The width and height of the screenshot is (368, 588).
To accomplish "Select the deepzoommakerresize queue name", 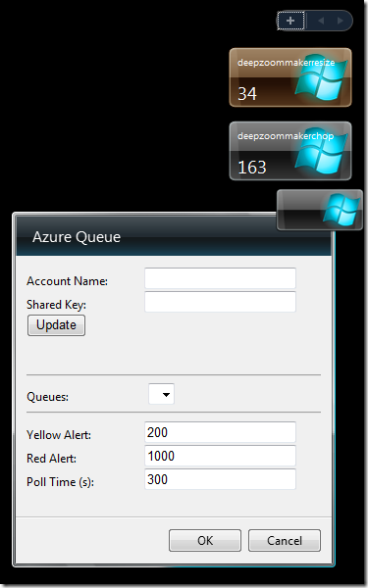I will (x=286, y=63).
